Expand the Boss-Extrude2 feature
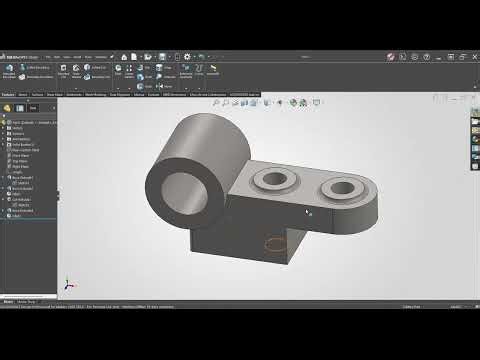Image resolution: width=480 pixels, height=360 pixels. click(3, 188)
